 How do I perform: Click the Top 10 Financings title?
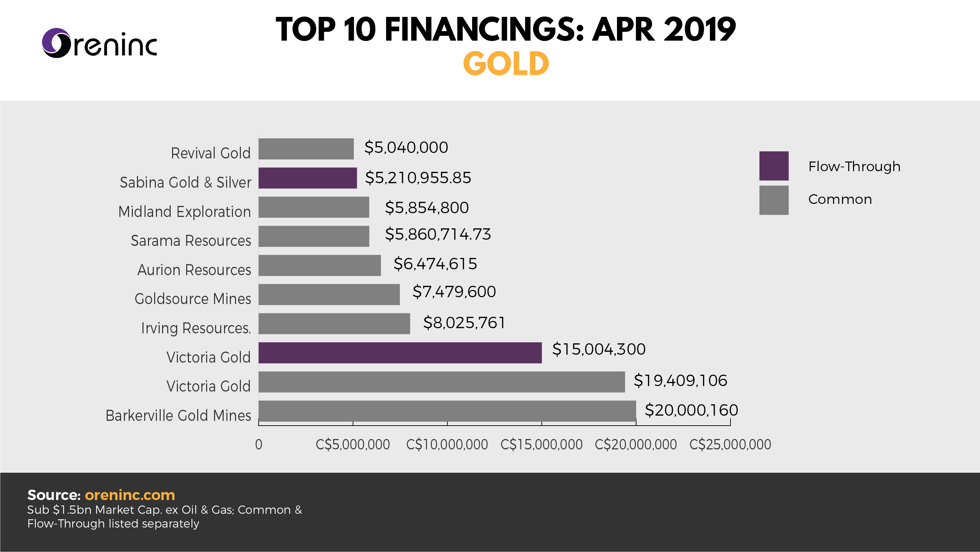click(x=505, y=29)
